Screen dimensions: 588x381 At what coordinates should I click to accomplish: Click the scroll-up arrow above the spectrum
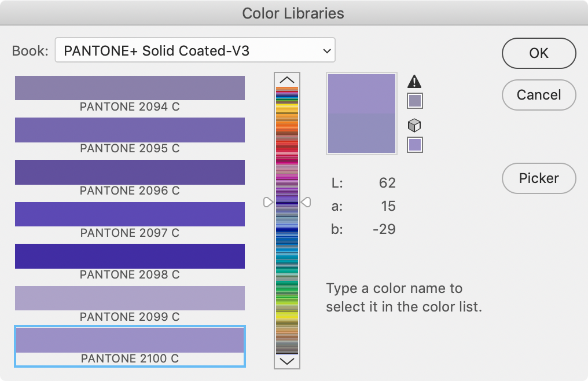pos(286,79)
